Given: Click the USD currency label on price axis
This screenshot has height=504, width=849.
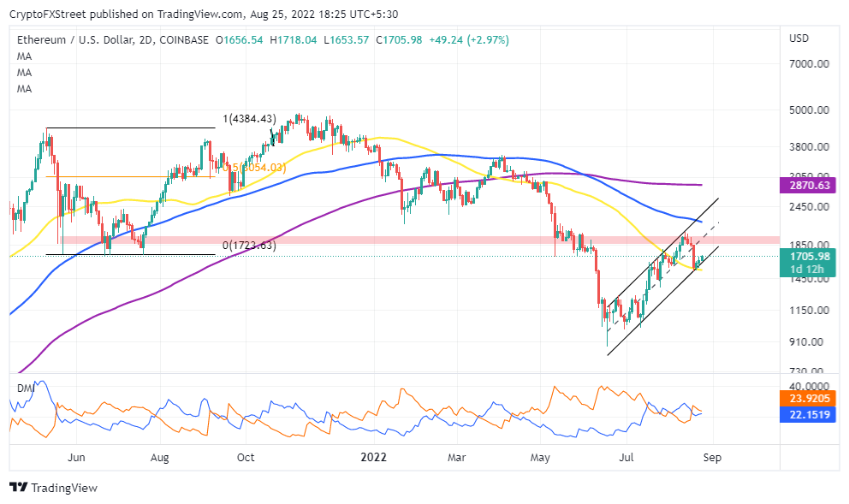Looking at the screenshot, I should 799,39.
